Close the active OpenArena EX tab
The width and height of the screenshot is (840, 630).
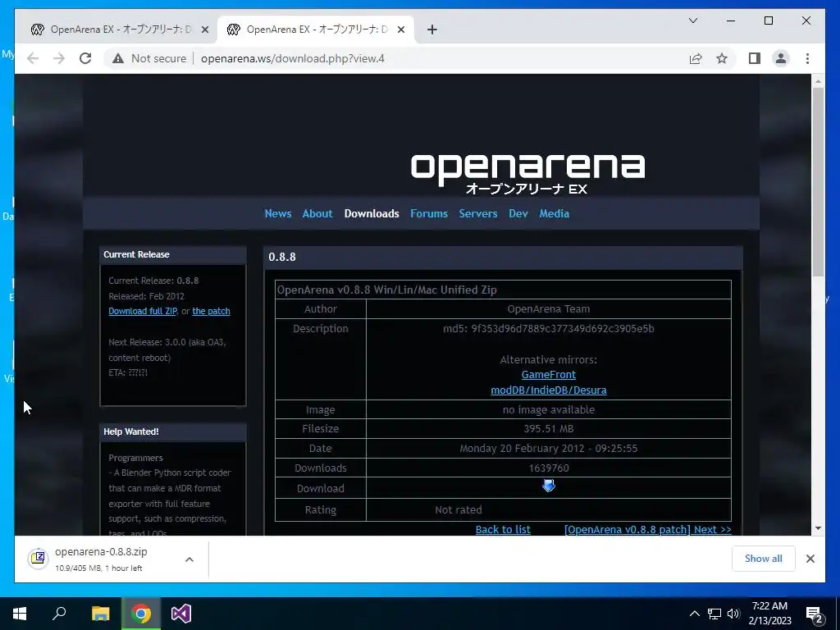pos(400,30)
